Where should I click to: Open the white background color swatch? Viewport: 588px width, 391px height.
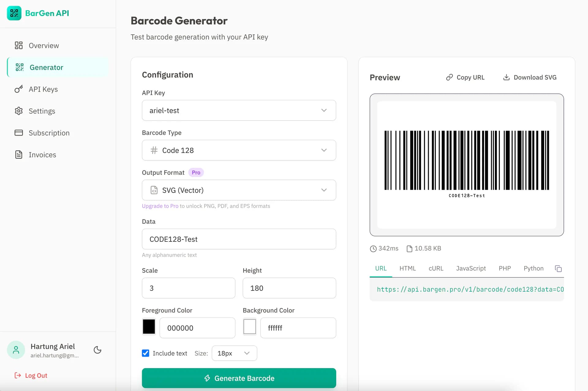250,327
